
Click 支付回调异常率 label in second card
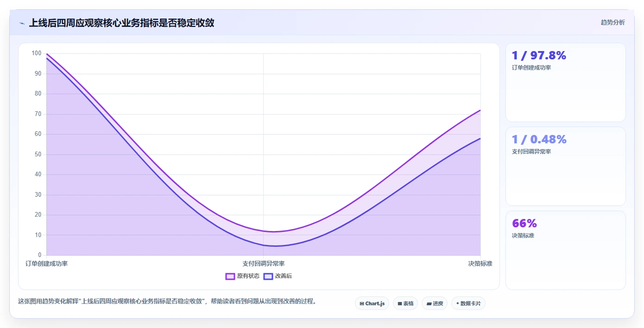pyautogui.click(x=531, y=152)
